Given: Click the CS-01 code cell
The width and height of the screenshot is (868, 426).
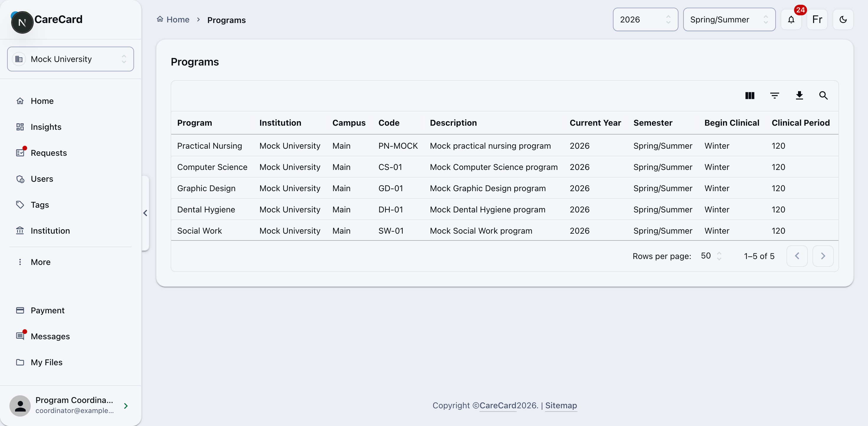Looking at the screenshot, I should click(x=390, y=167).
